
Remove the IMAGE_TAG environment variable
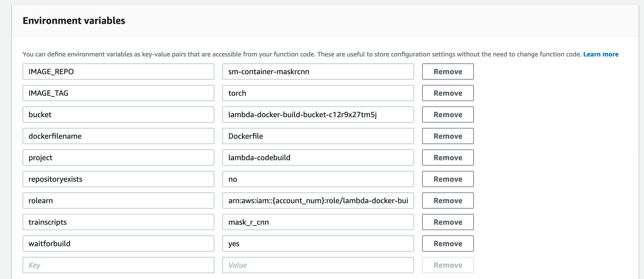[x=448, y=93]
